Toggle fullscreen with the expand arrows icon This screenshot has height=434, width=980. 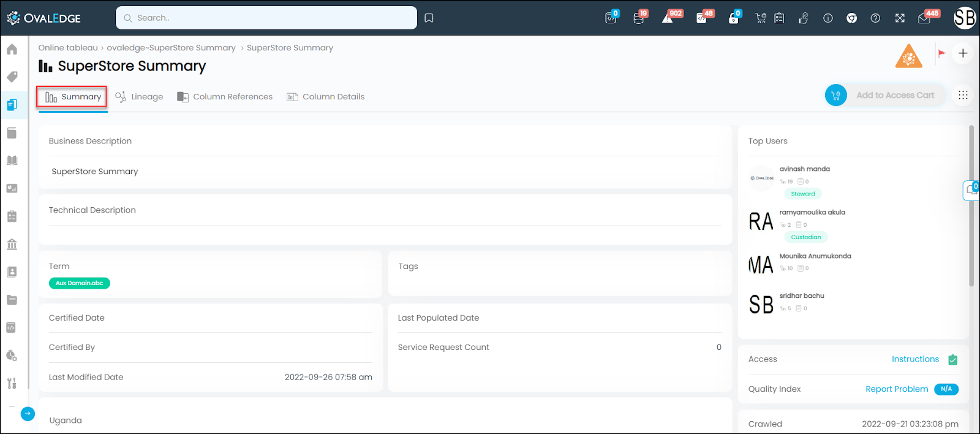(x=900, y=18)
